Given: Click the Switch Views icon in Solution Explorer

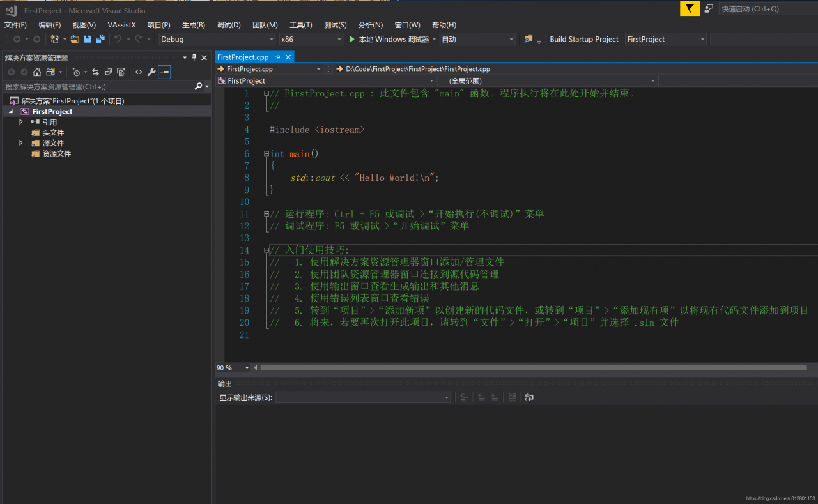Looking at the screenshot, I should tap(50, 72).
